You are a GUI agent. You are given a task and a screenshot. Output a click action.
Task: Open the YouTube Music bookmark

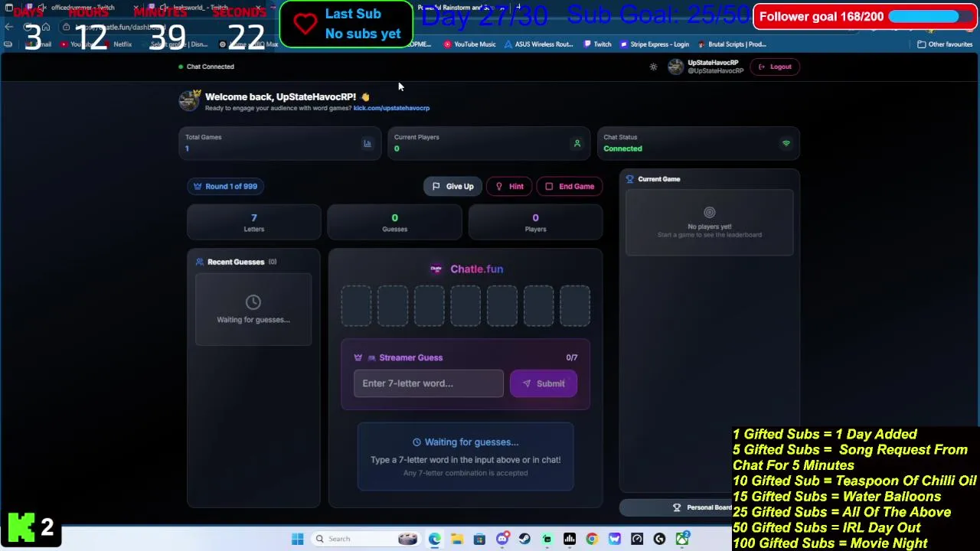pyautogui.click(x=469, y=44)
